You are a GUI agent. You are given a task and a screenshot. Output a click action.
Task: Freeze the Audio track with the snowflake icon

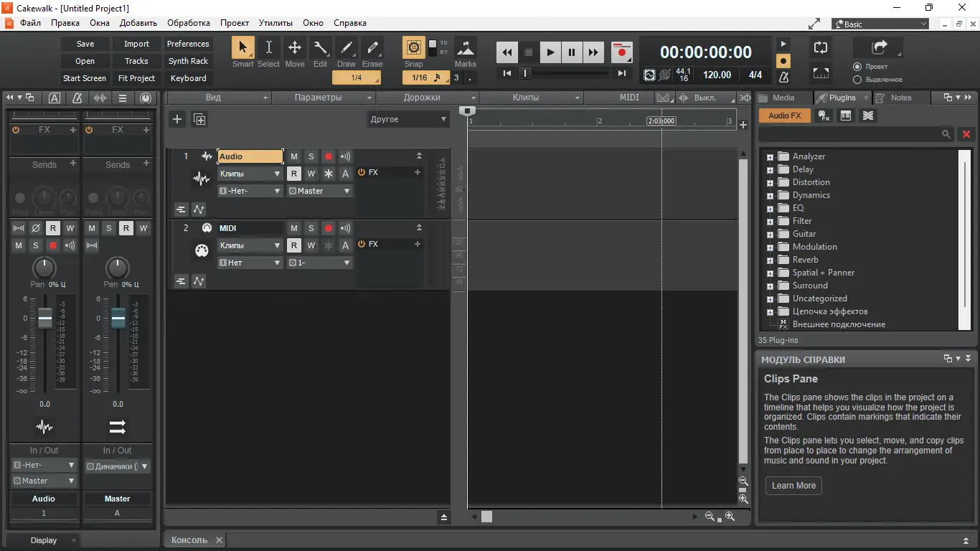[329, 174]
